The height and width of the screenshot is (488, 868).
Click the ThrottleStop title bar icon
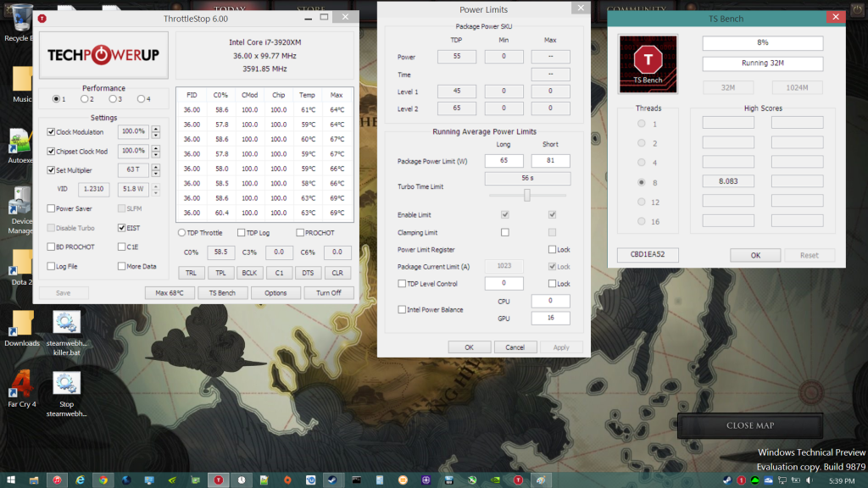[42, 19]
